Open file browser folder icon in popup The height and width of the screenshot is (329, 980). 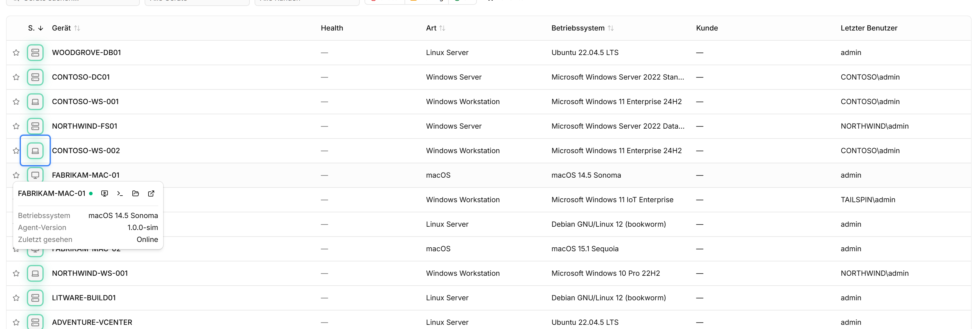tap(135, 194)
